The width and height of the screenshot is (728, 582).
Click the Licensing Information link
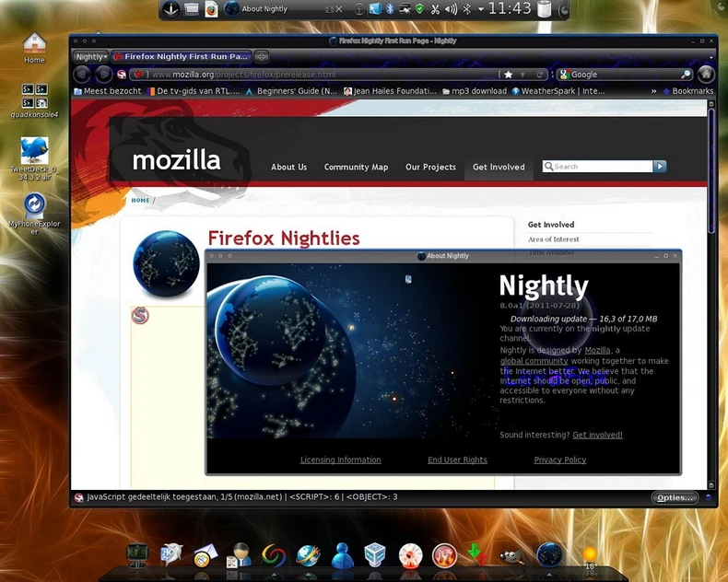340,460
